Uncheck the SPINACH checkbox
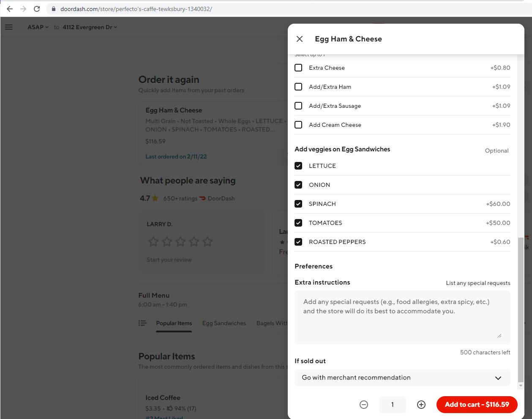The image size is (532, 419). 298,204
